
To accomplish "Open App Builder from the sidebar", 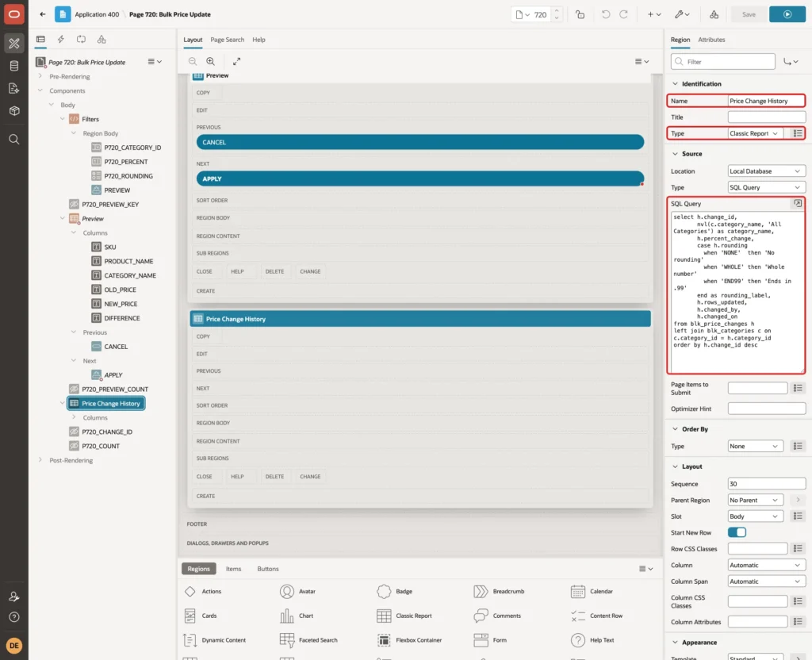I will (x=14, y=44).
